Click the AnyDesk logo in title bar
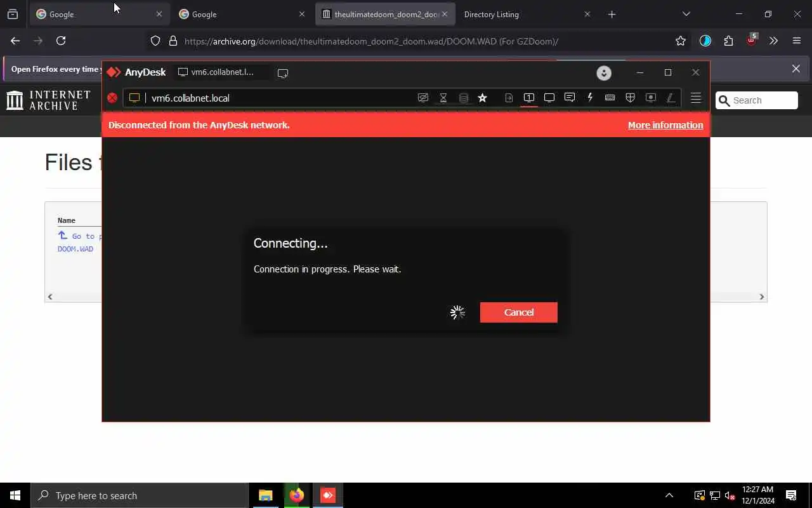The image size is (812, 508). tap(136, 72)
